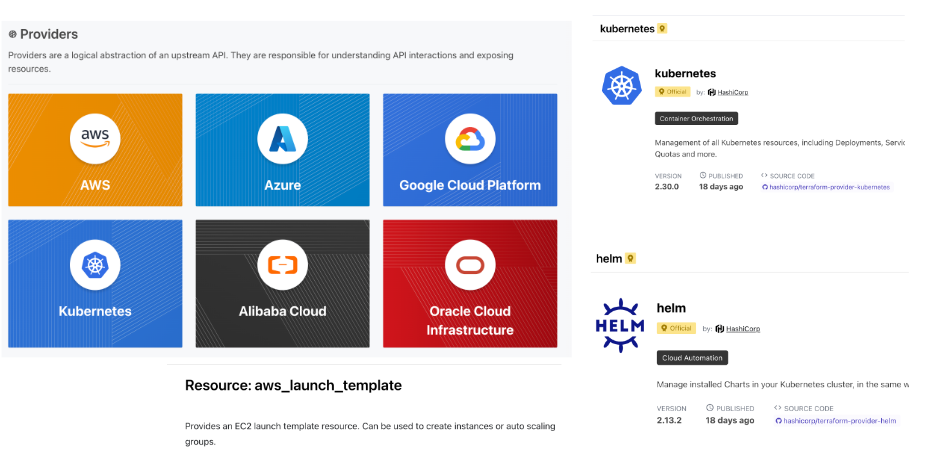Click the Google Cloud logo icon
Screen dimensions: 949x476
coord(470,139)
